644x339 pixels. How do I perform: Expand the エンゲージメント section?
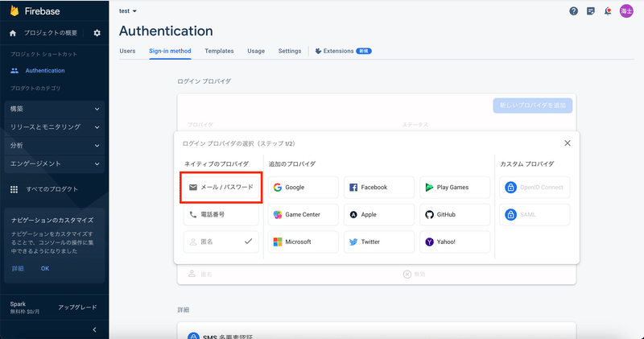(54, 163)
